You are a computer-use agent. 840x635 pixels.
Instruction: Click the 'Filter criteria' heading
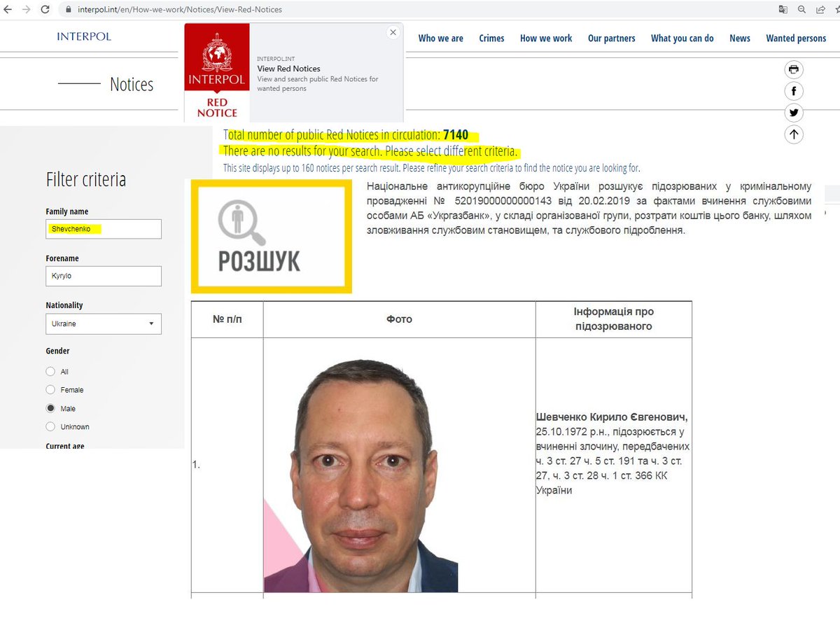[x=86, y=179]
